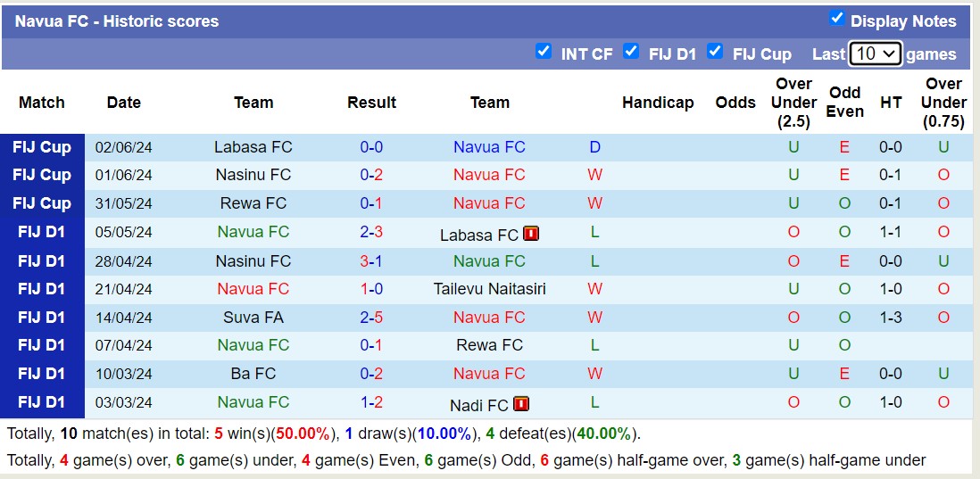
Task: Click the Over Under (2.5) column header
Action: 793,103
